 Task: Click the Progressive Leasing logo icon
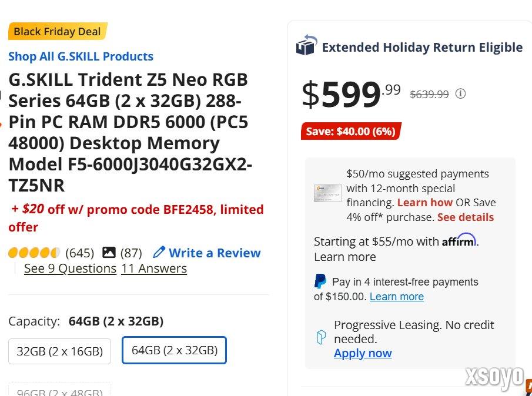tap(321, 337)
